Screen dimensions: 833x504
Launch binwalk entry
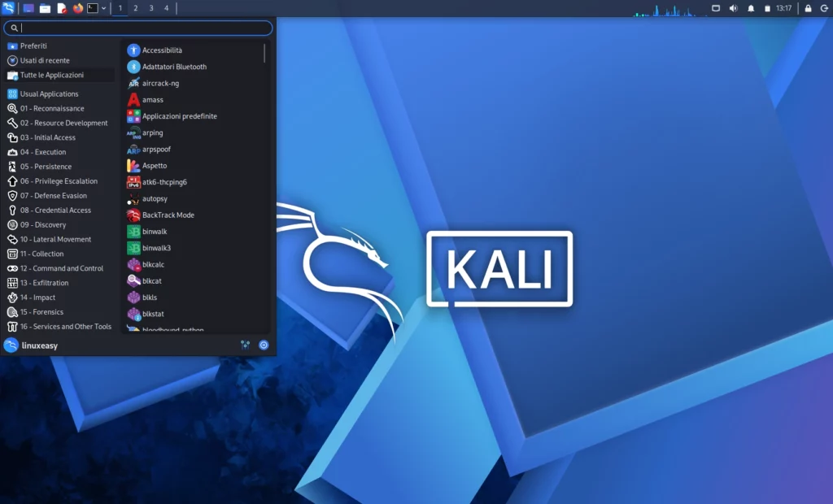(x=194, y=232)
